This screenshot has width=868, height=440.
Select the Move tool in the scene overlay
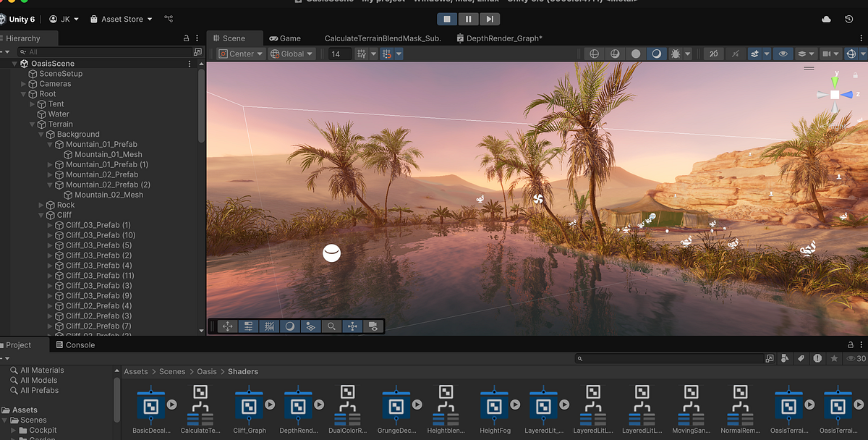click(x=227, y=326)
